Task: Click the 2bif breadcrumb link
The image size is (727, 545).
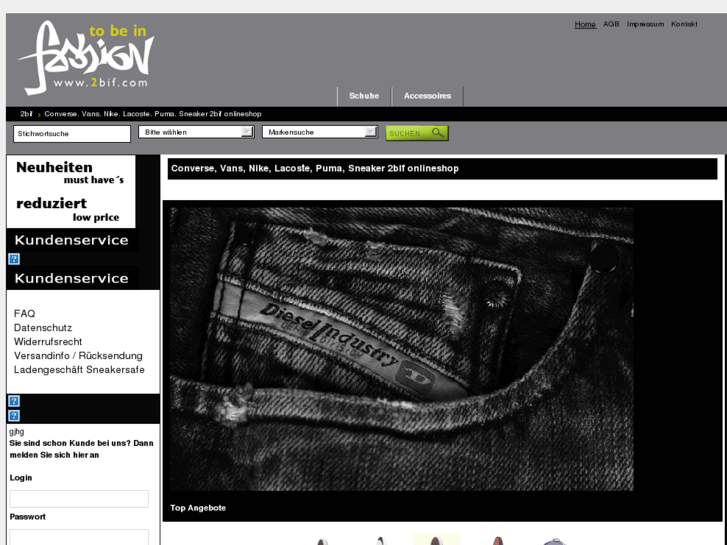Action: coord(26,114)
